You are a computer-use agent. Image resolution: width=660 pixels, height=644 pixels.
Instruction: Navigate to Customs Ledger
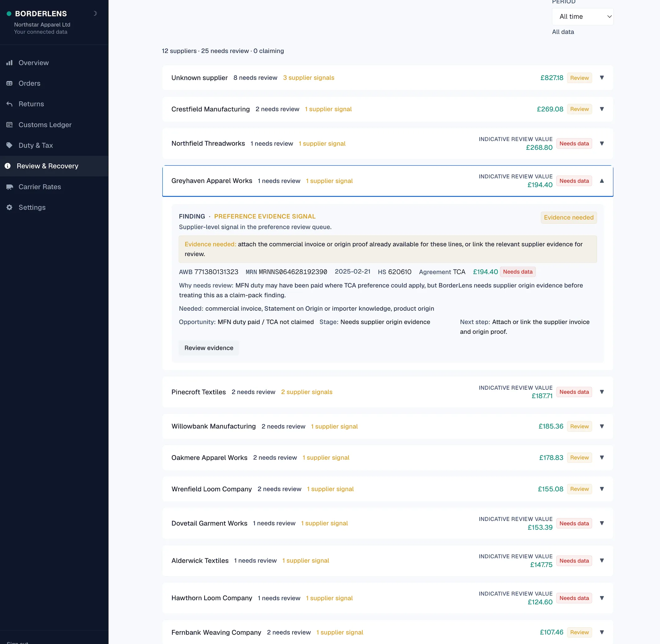pos(54,125)
